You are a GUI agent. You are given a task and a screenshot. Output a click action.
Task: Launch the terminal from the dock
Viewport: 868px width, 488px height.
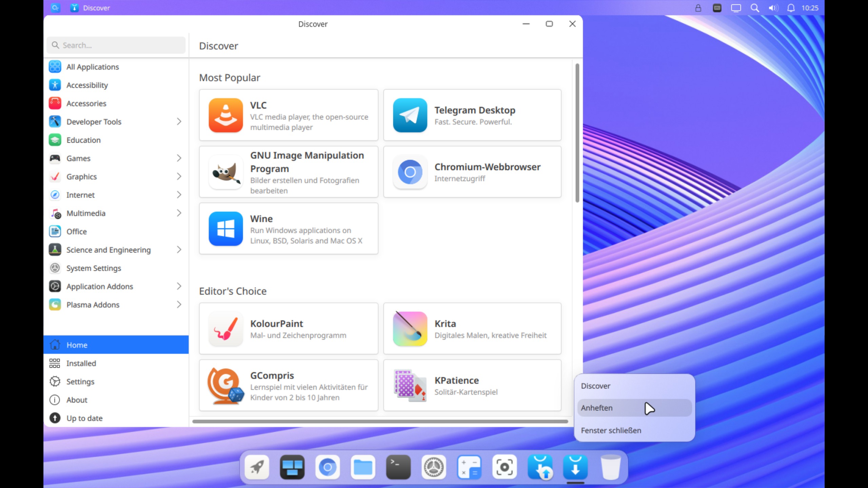(x=398, y=467)
